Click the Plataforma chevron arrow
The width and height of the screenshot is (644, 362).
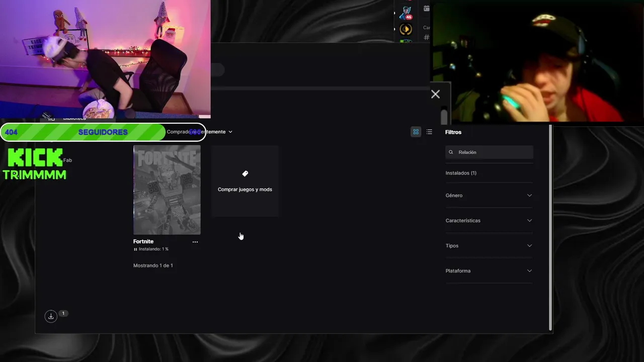pos(529,270)
